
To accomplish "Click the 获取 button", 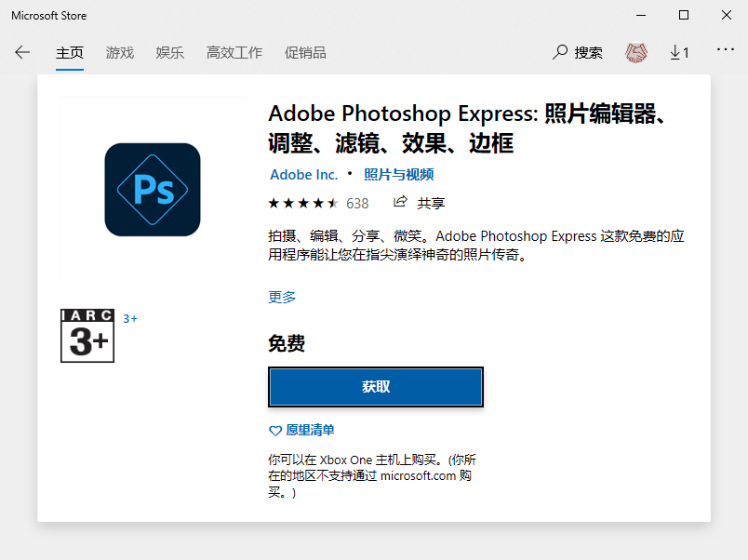I will (376, 387).
